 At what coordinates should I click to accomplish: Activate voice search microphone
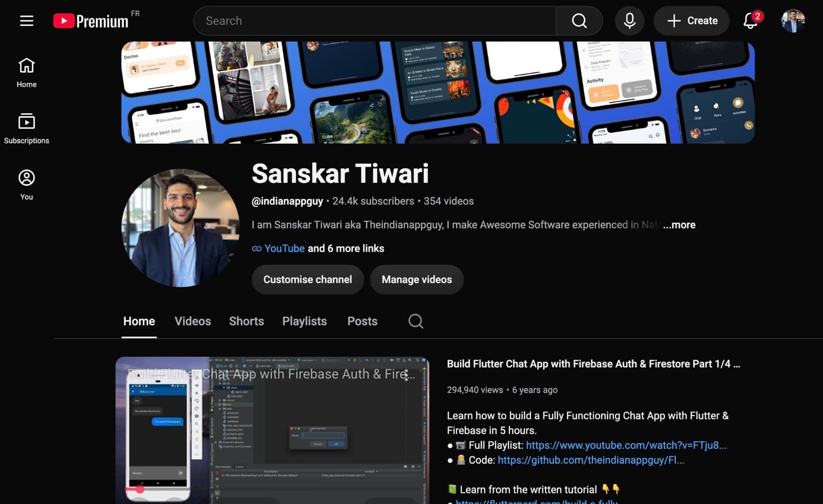(630, 21)
